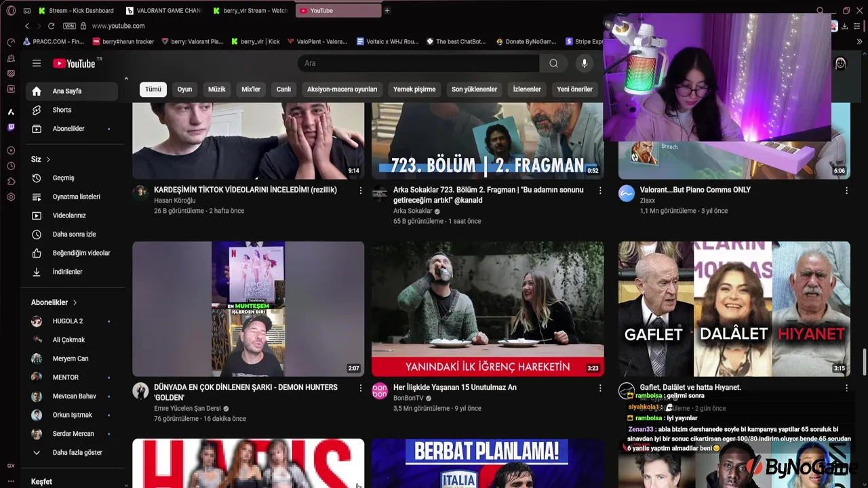Show more bookmarks with double chevron
The image size is (868, 488).
pos(859,41)
